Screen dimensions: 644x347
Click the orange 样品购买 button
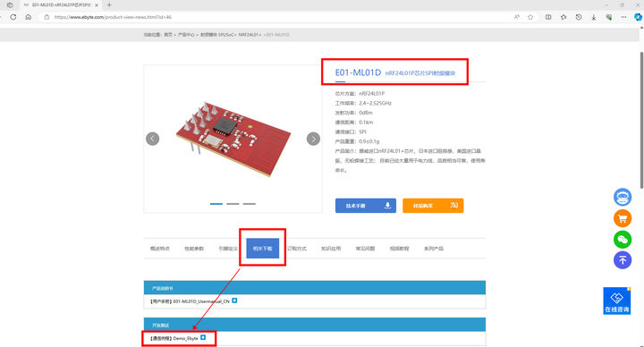point(433,206)
